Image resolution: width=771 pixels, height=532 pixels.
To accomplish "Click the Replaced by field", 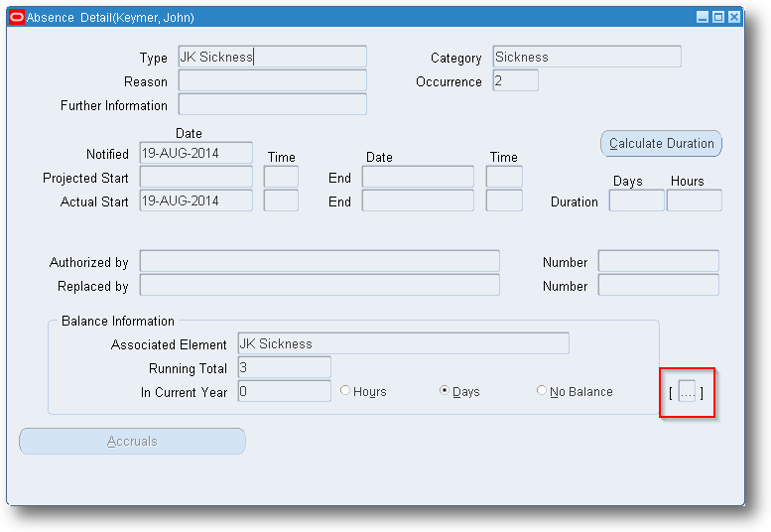I will pos(320,285).
